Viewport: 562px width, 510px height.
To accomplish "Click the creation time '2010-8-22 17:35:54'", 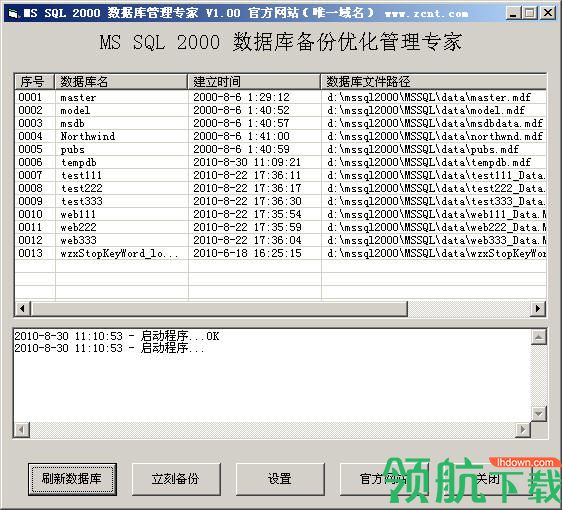I will (x=247, y=214).
